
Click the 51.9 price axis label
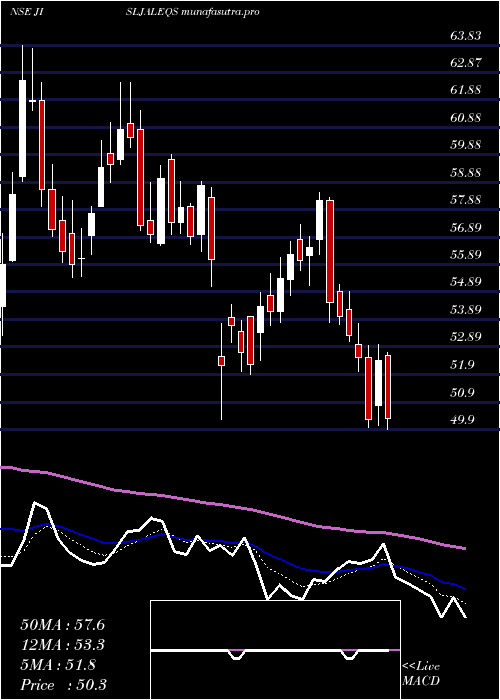[x=462, y=365]
